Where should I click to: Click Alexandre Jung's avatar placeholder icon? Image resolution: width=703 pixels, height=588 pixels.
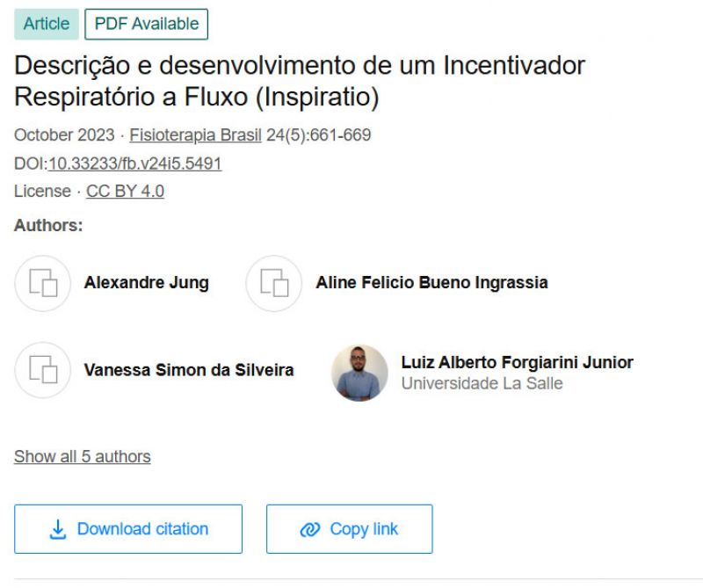pyautogui.click(x=42, y=283)
